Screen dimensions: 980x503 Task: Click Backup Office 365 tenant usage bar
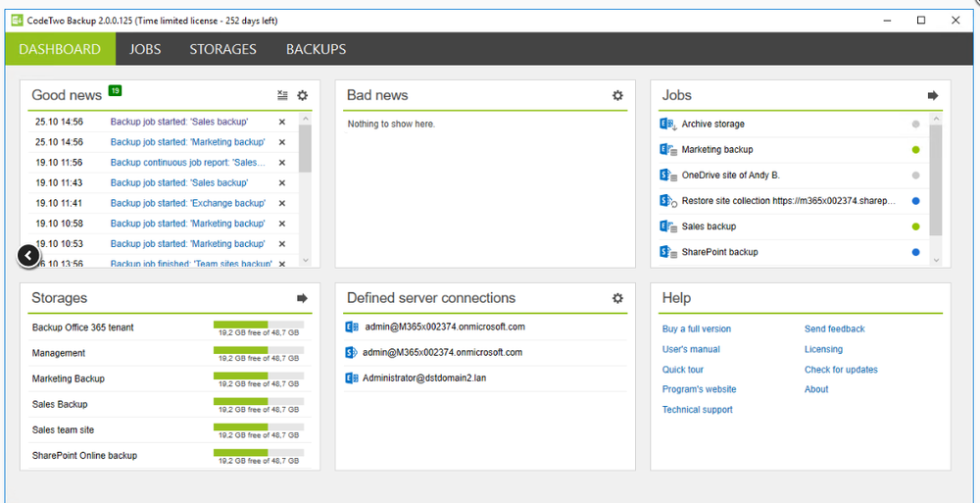259,325
